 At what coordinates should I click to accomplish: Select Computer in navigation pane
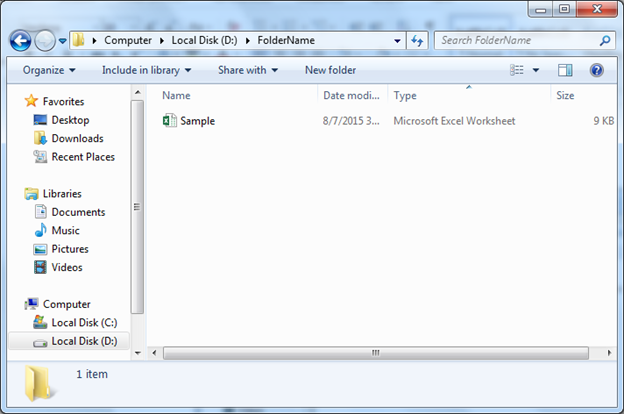click(x=67, y=305)
